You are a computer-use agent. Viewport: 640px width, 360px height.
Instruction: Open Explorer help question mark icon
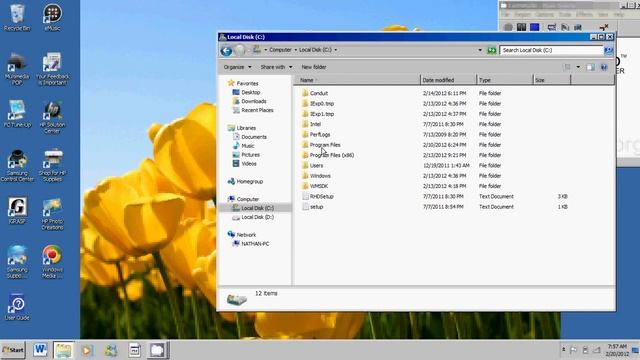point(604,67)
